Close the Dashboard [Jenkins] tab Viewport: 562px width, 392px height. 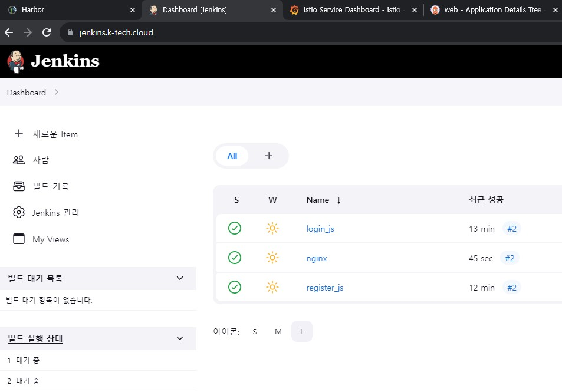(x=274, y=10)
